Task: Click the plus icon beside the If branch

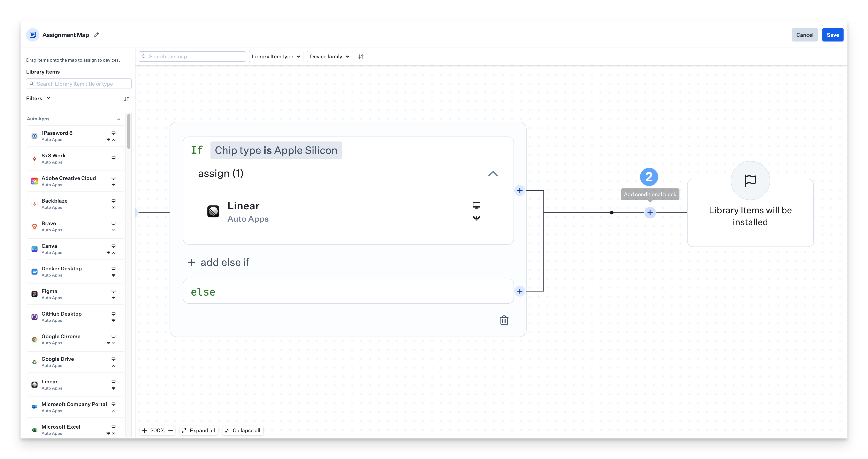Action: point(520,191)
